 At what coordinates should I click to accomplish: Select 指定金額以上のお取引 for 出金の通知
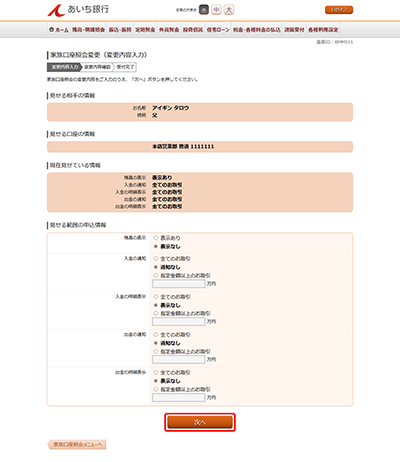(156, 352)
